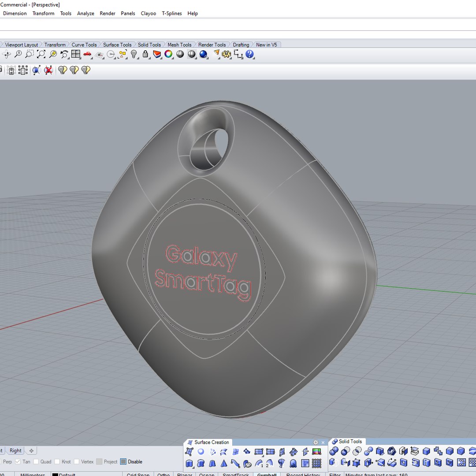Switch to the Viewport Layout toolbar tab
476x476 pixels.
coord(21,45)
